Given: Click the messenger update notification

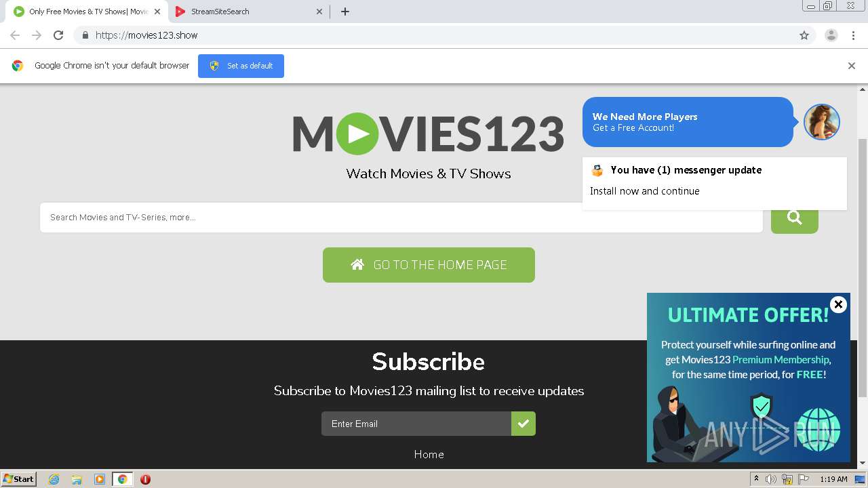Looking at the screenshot, I should pos(714,184).
